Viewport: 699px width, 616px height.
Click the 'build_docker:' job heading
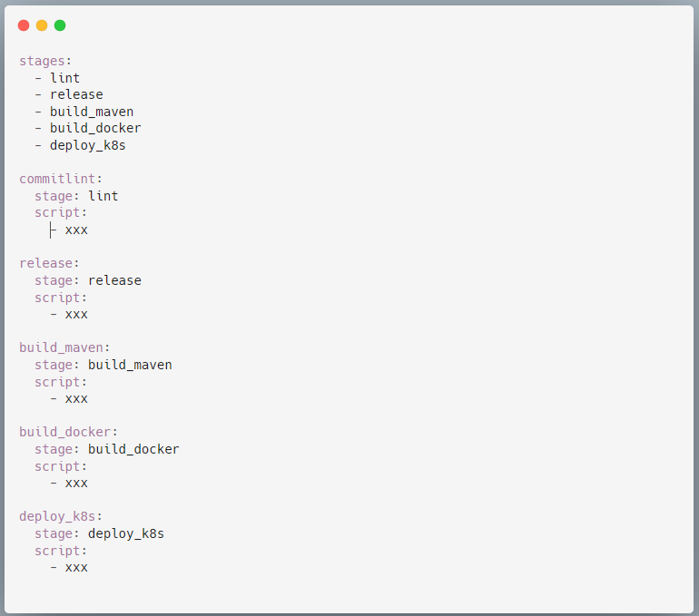tap(68, 432)
